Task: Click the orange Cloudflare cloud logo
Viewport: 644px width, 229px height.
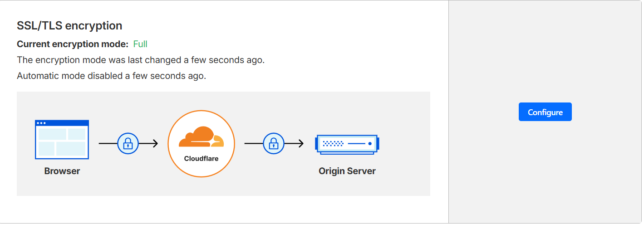Action: 201,137
